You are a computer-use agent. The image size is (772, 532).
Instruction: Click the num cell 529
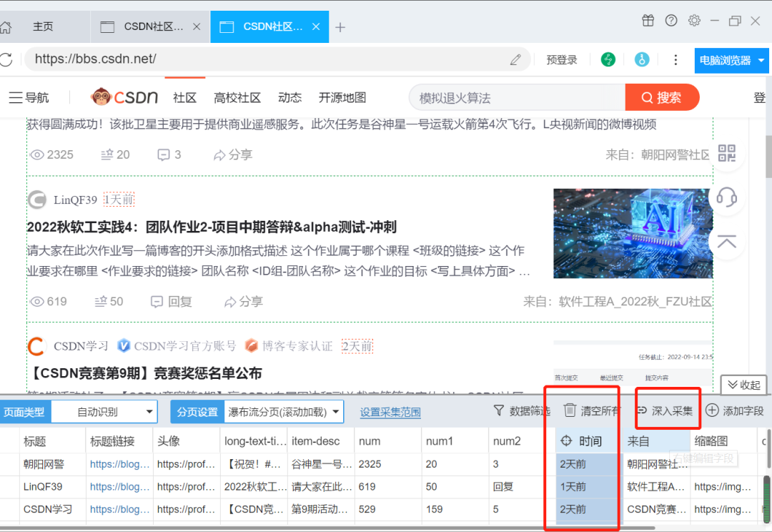tap(387, 509)
